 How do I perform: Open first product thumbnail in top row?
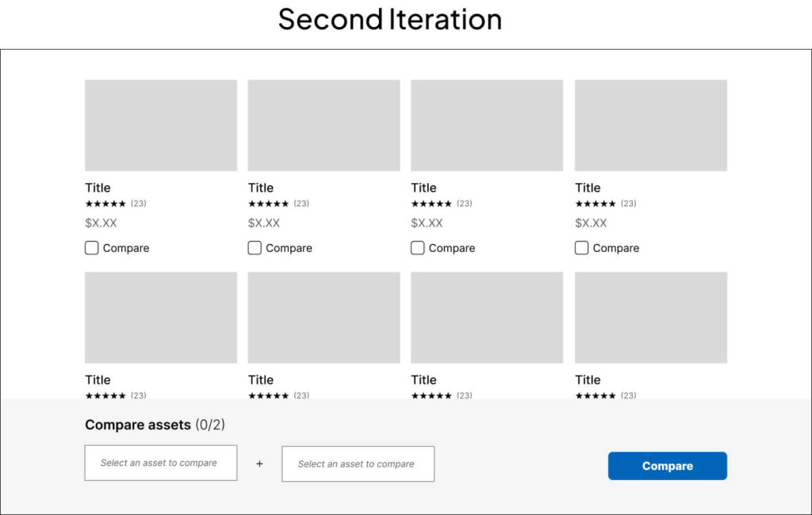pos(161,125)
